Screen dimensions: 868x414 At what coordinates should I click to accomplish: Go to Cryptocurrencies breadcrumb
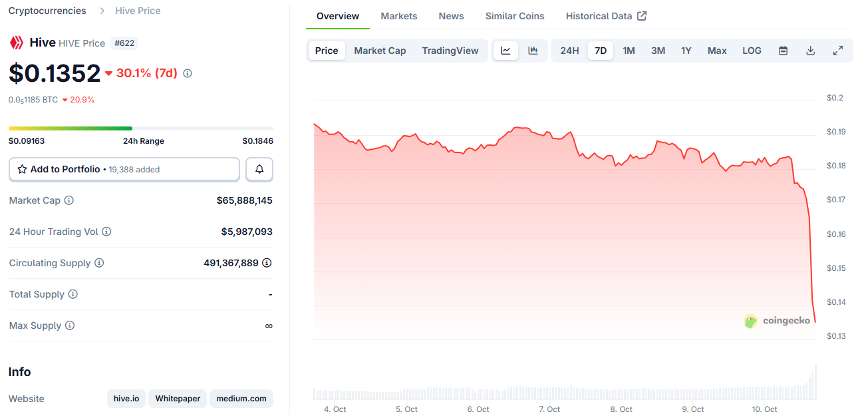47,11
